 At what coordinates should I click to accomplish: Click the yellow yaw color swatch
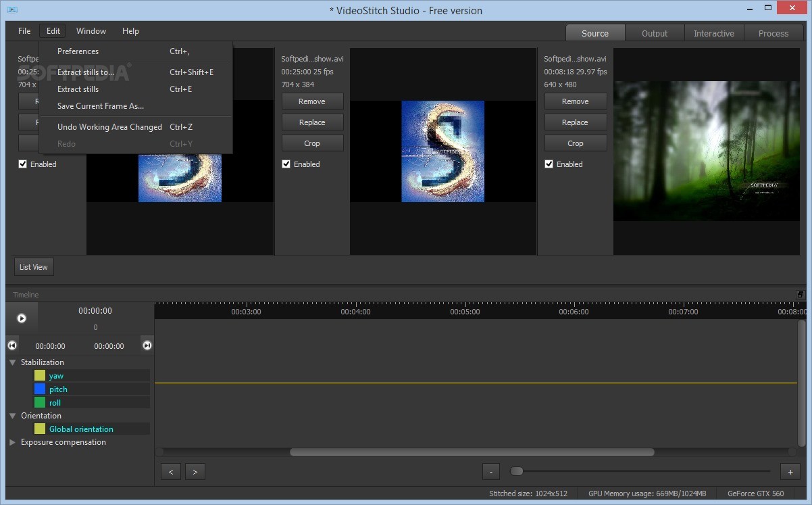[x=40, y=376]
